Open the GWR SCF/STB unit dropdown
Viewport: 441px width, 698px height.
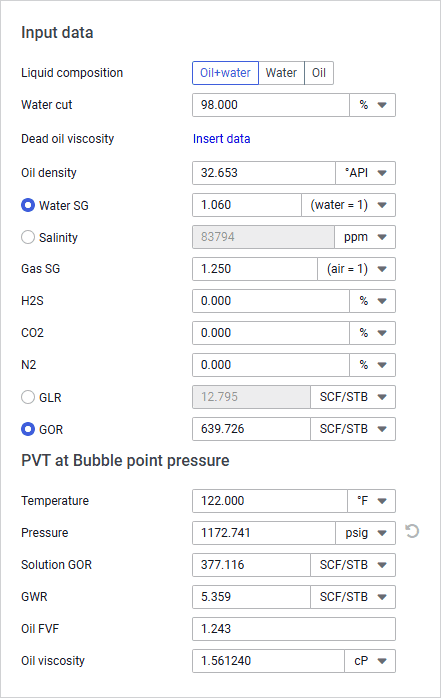353,597
